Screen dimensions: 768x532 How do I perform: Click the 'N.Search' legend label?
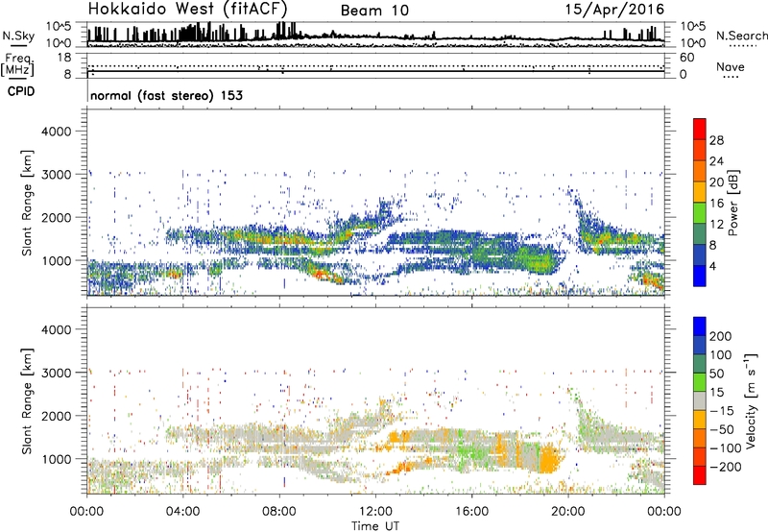click(x=741, y=36)
